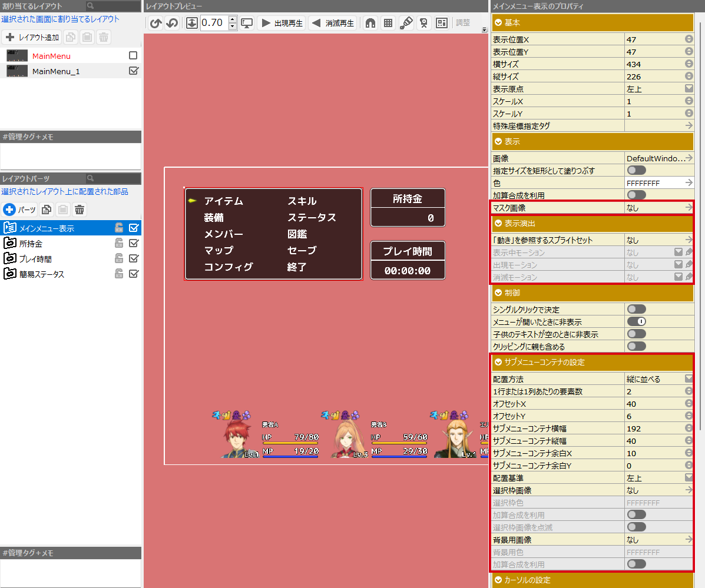Toggle the grid display icon
Screen dimensions: 705x588
click(x=388, y=24)
